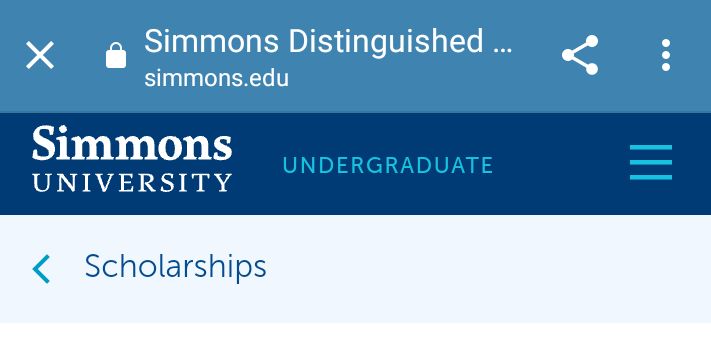Click 'UNIVERSITY' text under the Simmons wordmark
711x361 pixels.
point(132,182)
